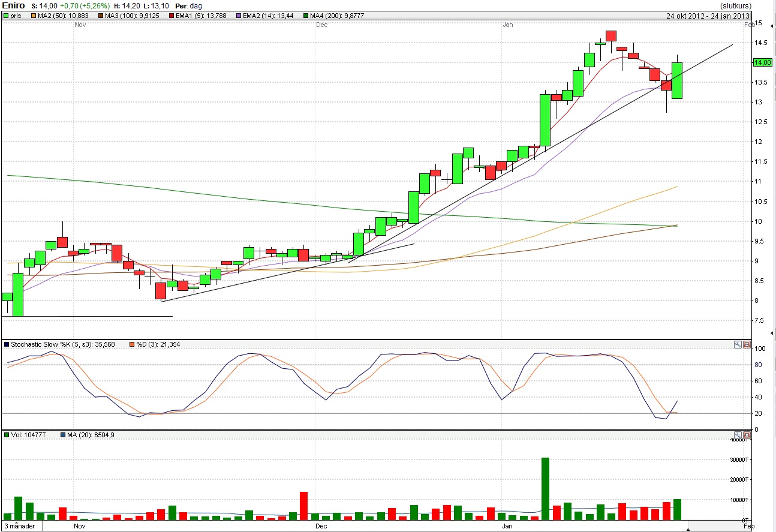Click the 'Per: dag' interval label
This screenshot has height=532, width=776.
point(188,5)
